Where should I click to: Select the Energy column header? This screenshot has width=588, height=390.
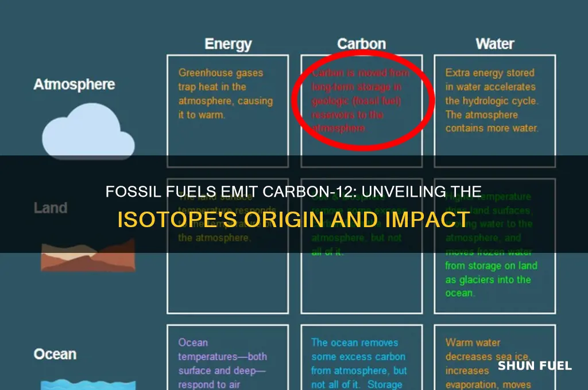[228, 44]
